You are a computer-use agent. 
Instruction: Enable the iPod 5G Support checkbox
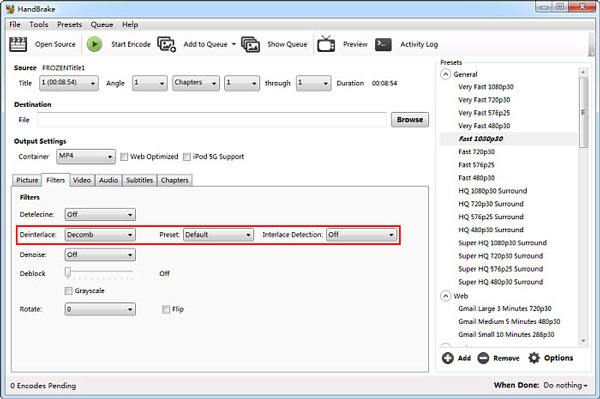click(x=187, y=157)
